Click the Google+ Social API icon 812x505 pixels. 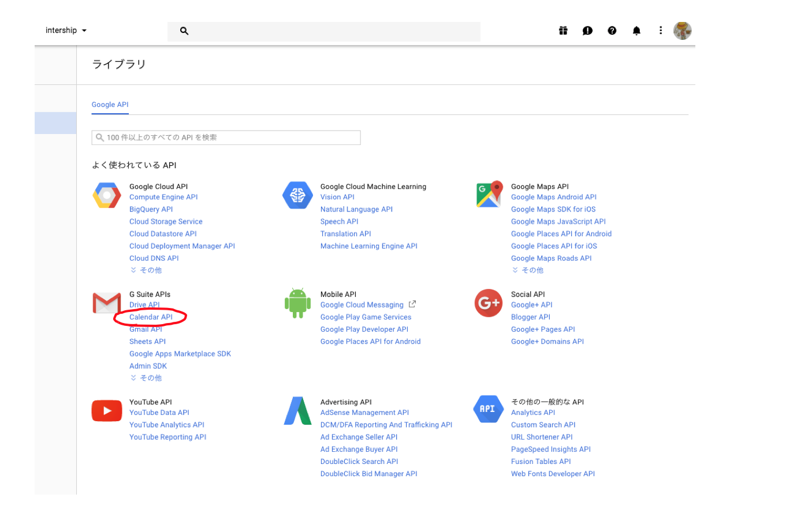click(489, 303)
